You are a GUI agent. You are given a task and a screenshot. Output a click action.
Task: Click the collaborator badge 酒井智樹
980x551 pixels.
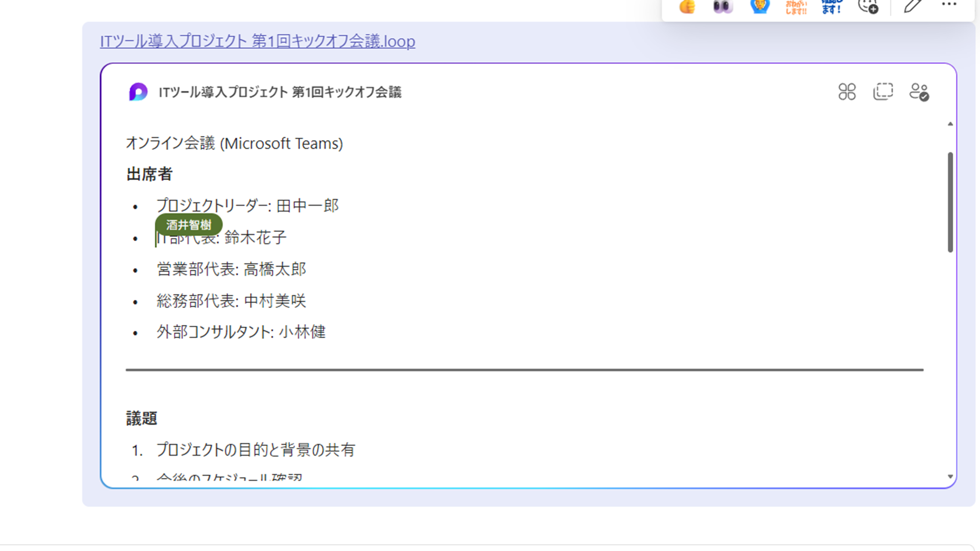point(189,224)
